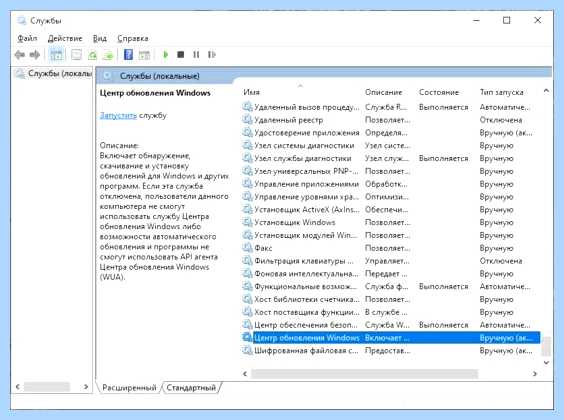Click gear icon of Управление приложениями

(x=247, y=184)
